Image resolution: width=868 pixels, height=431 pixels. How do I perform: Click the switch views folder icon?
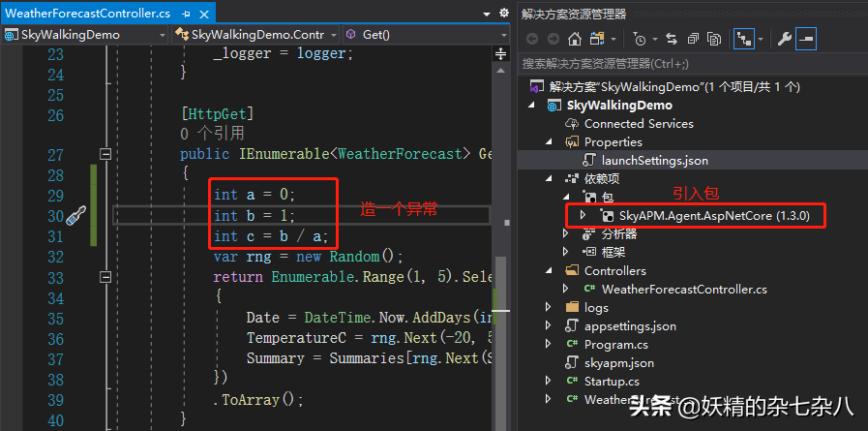(597, 39)
